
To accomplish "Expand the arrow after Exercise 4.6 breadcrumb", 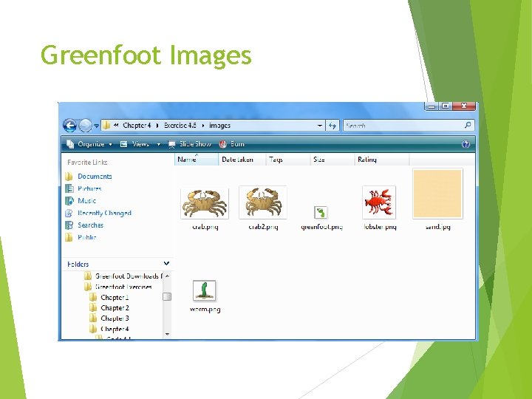I will [x=203, y=126].
